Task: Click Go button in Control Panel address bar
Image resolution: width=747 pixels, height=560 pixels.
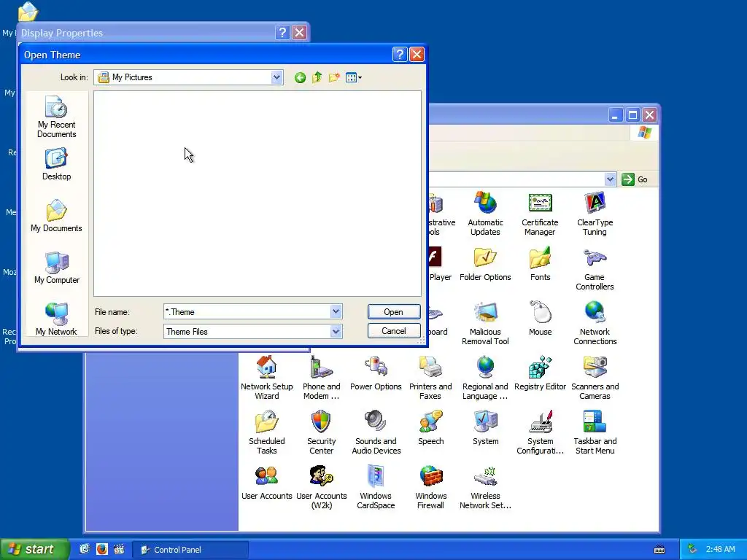Action: tap(635, 179)
